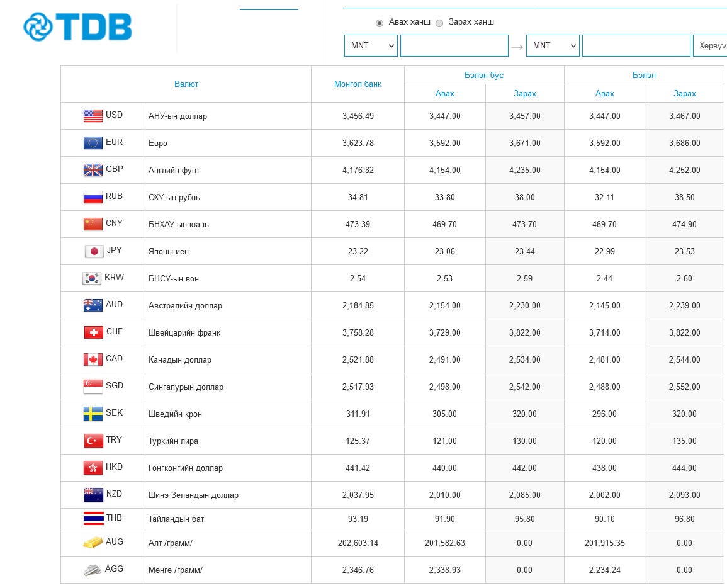727x588 pixels.
Task: Click the AGG silver bar icon
Action: 93,570
